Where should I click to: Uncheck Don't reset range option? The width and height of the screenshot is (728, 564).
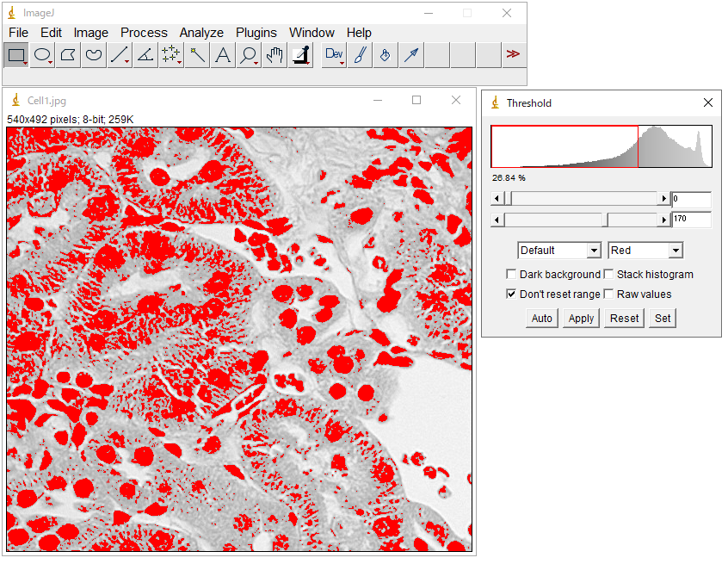tap(511, 294)
